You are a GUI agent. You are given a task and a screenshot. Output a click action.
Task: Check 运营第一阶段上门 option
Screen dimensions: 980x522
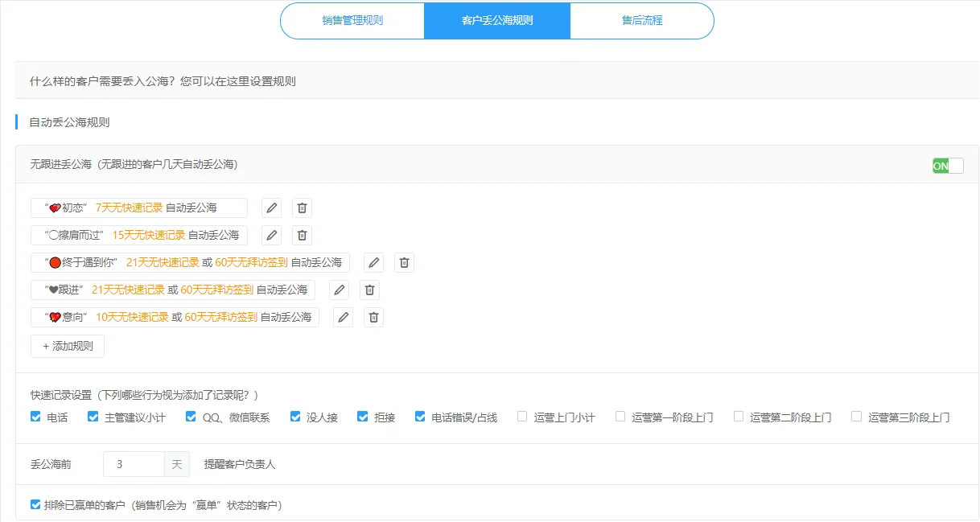tap(620, 416)
